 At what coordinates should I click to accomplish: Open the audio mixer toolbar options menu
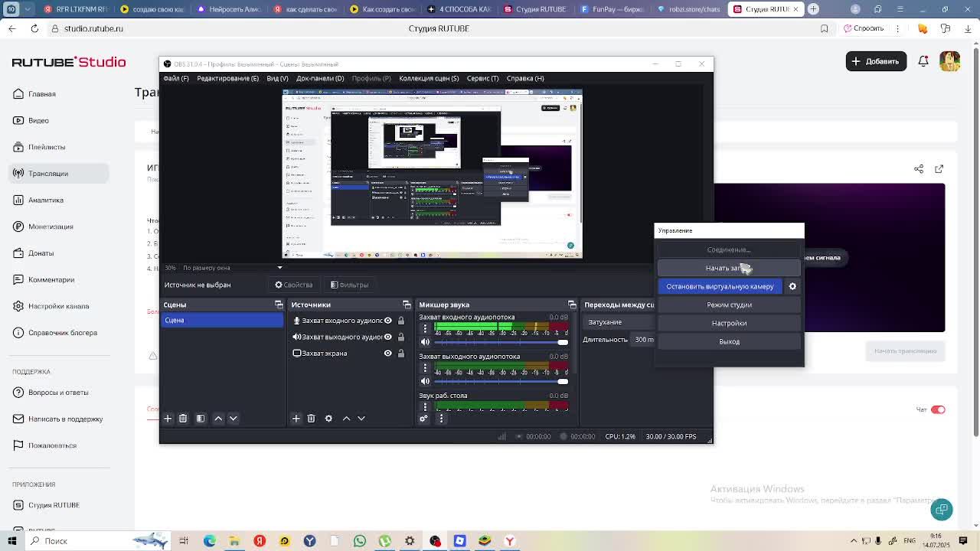[x=441, y=419]
